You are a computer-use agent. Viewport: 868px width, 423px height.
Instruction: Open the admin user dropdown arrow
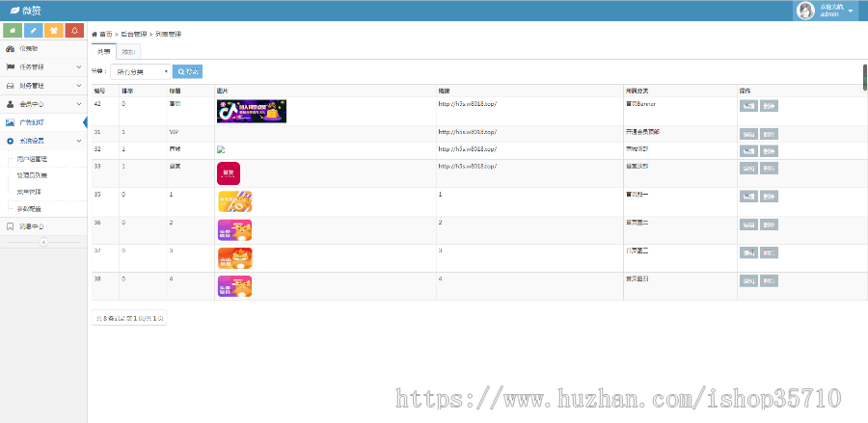[851, 11]
